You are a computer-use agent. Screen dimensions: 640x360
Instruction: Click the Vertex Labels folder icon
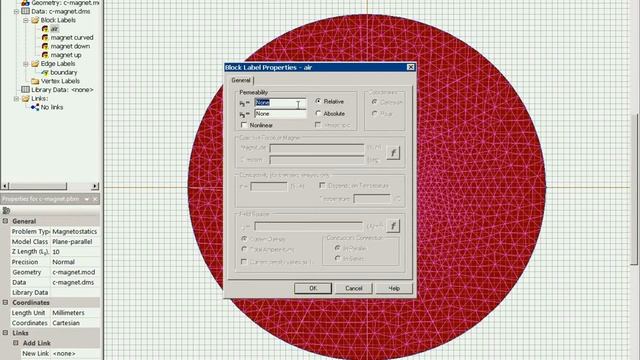click(x=35, y=81)
